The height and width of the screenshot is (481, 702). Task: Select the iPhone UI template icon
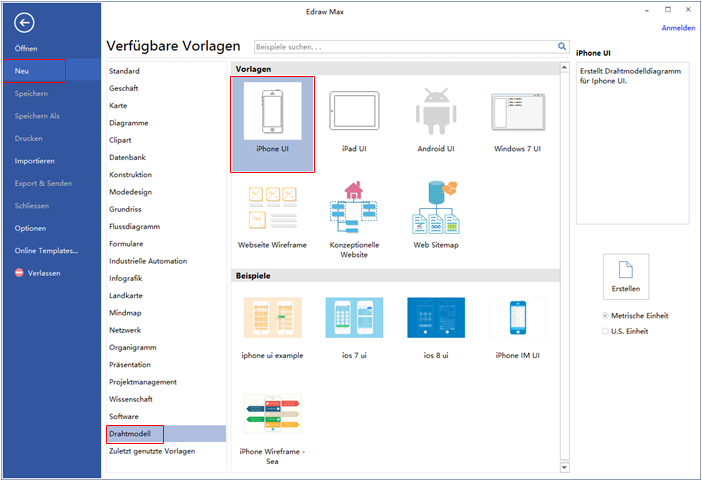[x=273, y=111]
